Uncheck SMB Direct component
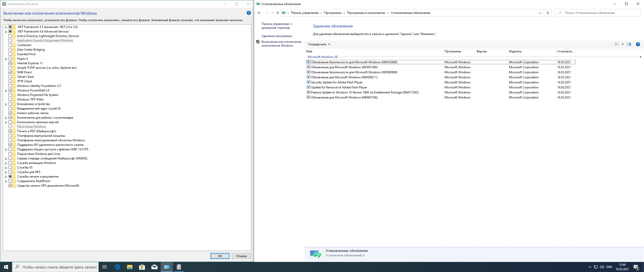 pos(10,72)
